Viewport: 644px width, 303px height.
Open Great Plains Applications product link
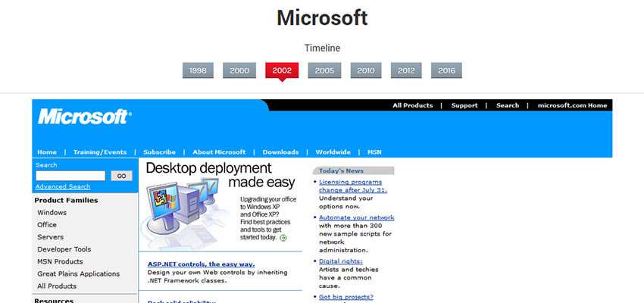click(79, 273)
